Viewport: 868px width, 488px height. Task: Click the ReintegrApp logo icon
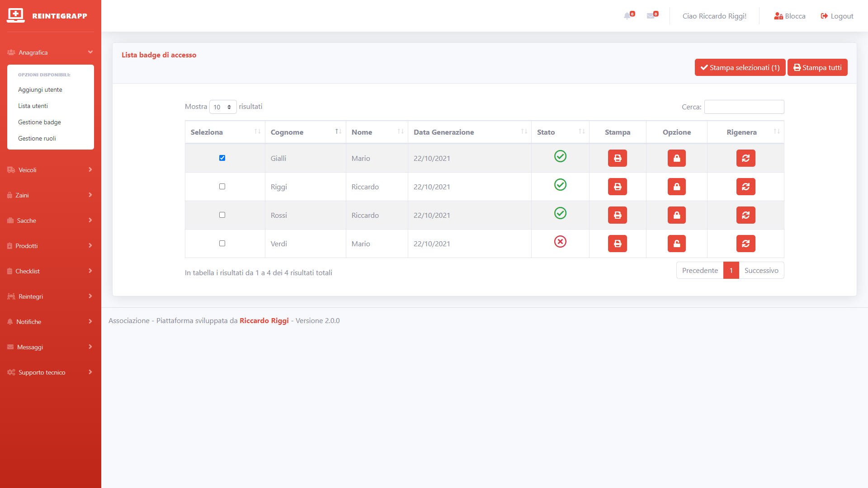pos(16,15)
